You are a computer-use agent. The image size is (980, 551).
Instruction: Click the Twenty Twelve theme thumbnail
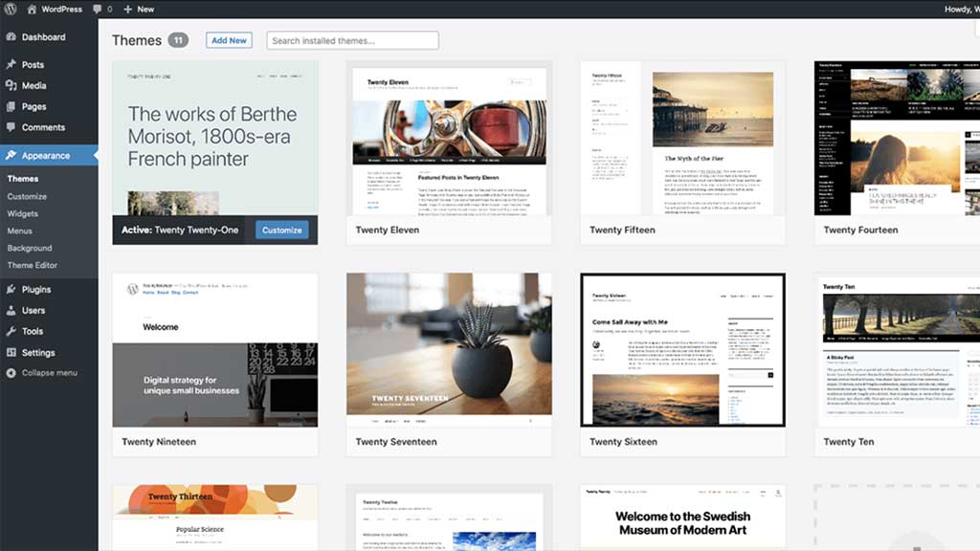pyautogui.click(x=450, y=518)
